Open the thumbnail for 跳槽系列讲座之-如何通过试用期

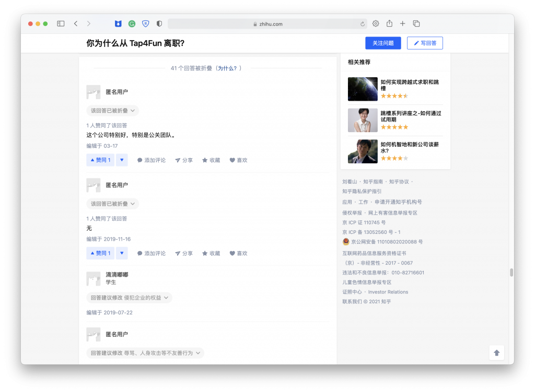pyautogui.click(x=363, y=120)
